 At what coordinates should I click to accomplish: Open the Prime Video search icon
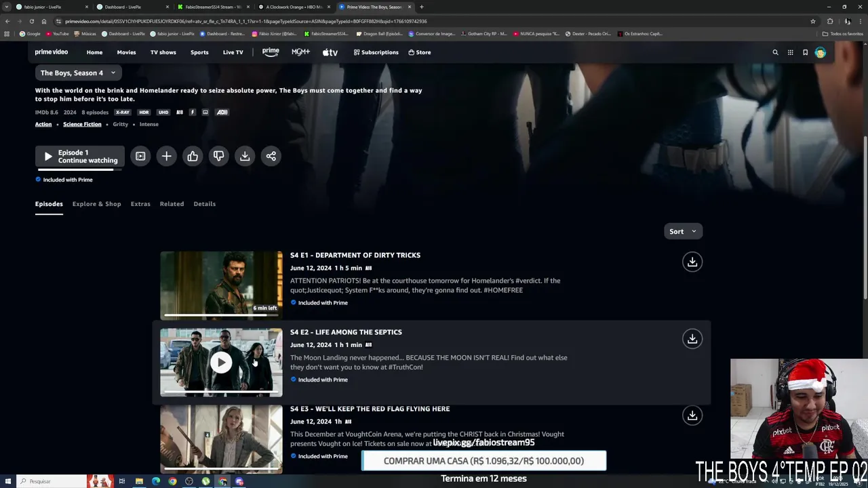pos(775,52)
